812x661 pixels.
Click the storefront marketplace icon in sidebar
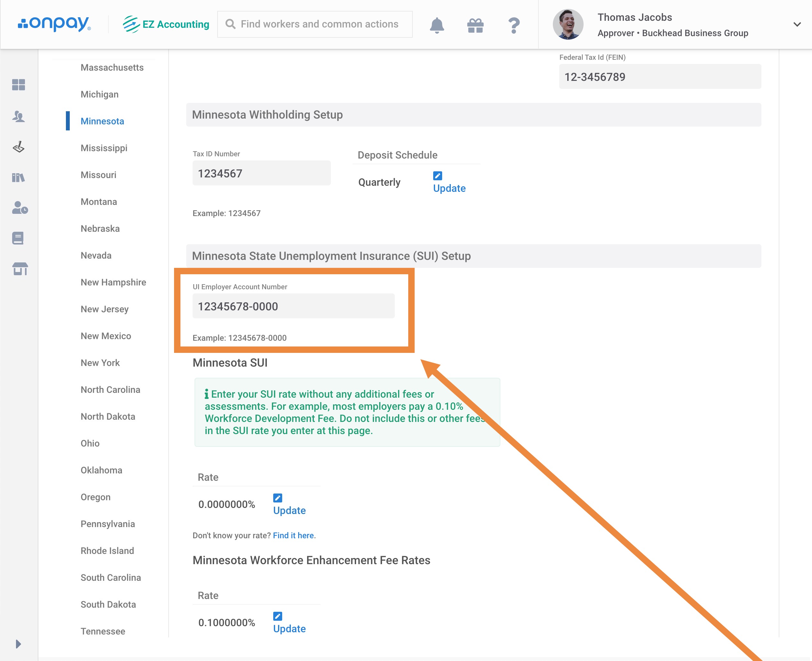20,269
